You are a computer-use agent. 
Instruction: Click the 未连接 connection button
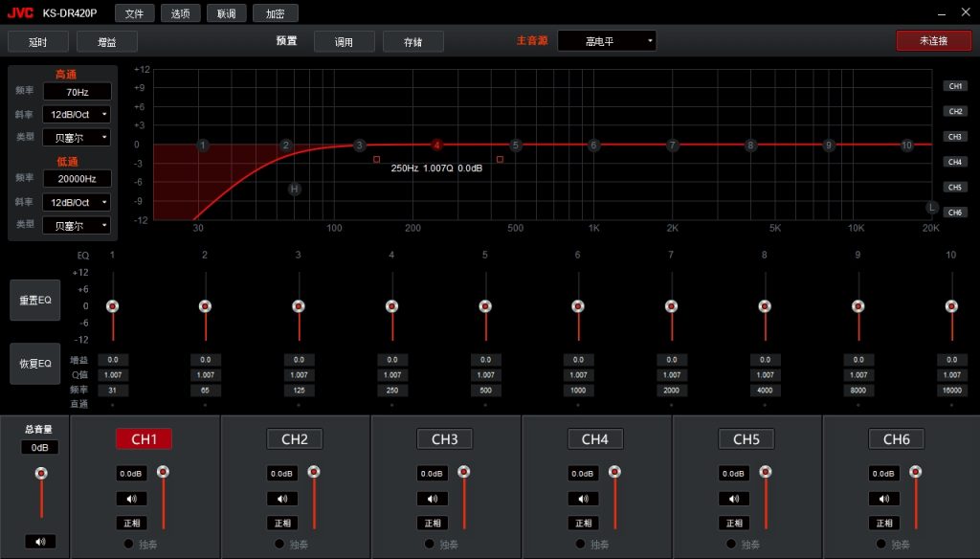[934, 40]
